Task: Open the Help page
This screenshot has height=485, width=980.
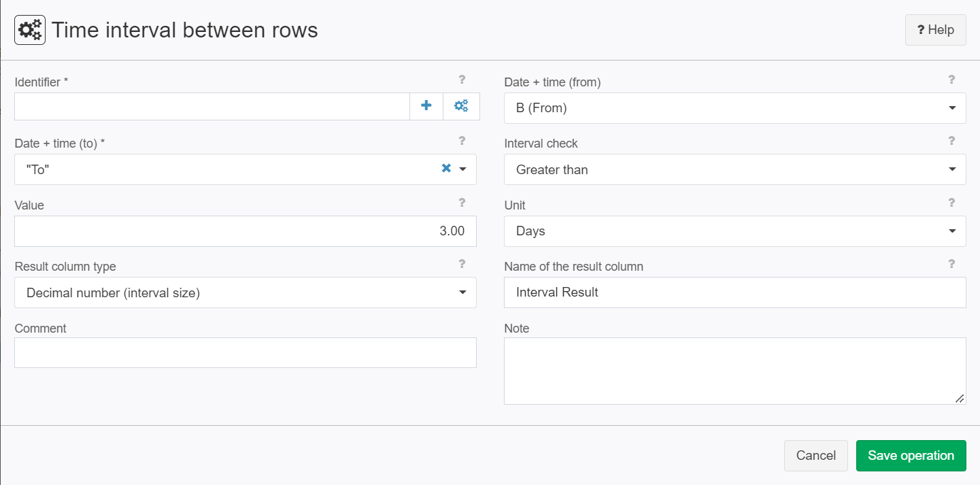Action: pos(935,30)
